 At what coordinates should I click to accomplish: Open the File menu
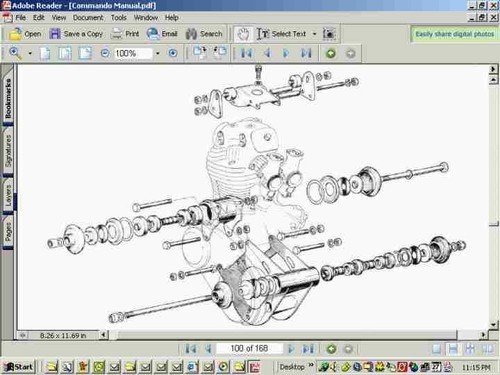coord(21,18)
